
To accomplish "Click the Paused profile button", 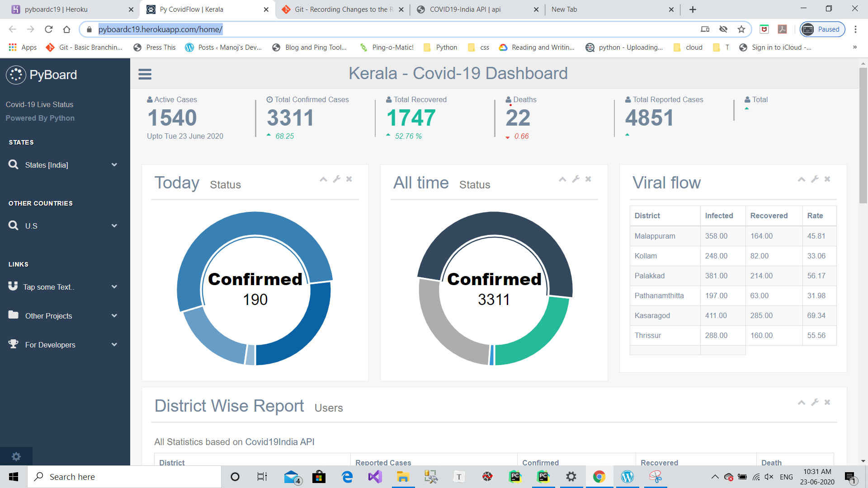I will 822,29.
